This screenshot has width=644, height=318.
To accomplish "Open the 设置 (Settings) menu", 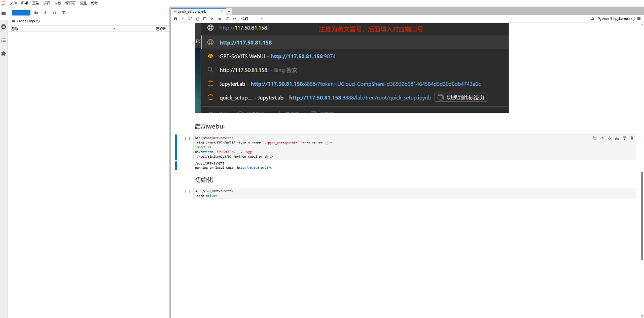I will click(x=83, y=3).
